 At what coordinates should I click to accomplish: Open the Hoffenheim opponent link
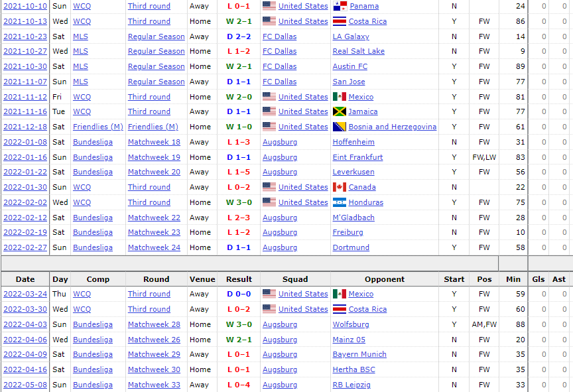point(353,142)
